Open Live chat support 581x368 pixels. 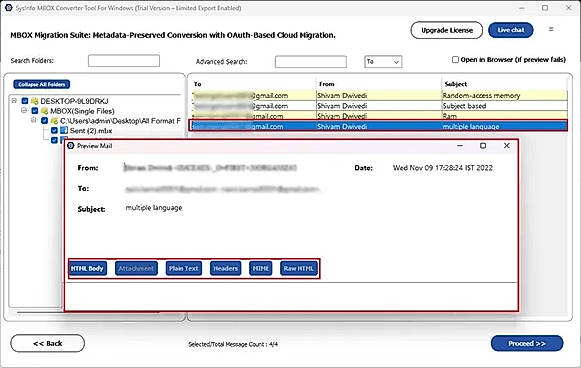(511, 30)
